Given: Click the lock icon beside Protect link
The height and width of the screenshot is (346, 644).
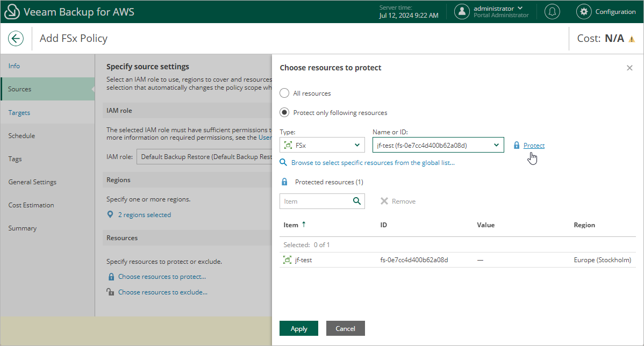Looking at the screenshot, I should pyautogui.click(x=517, y=145).
